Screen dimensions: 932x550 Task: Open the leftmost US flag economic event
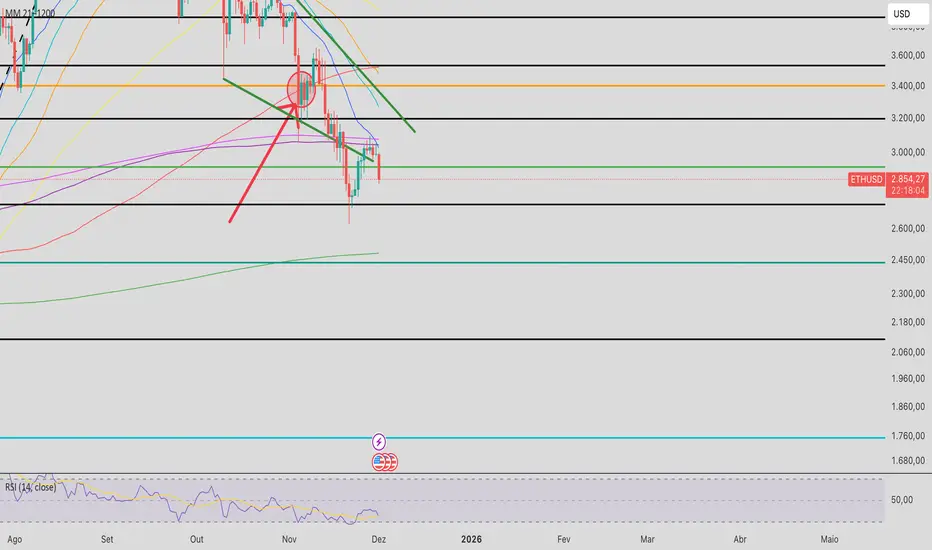tap(379, 461)
